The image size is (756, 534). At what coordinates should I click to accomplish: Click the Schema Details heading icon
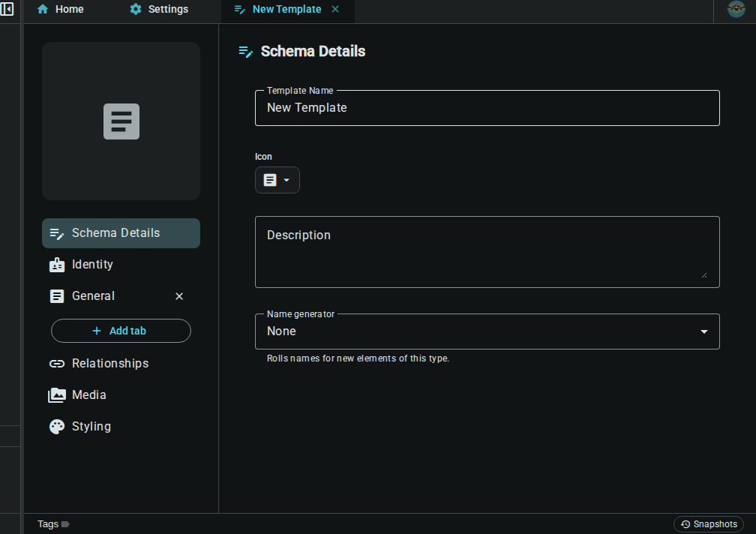pyautogui.click(x=245, y=52)
